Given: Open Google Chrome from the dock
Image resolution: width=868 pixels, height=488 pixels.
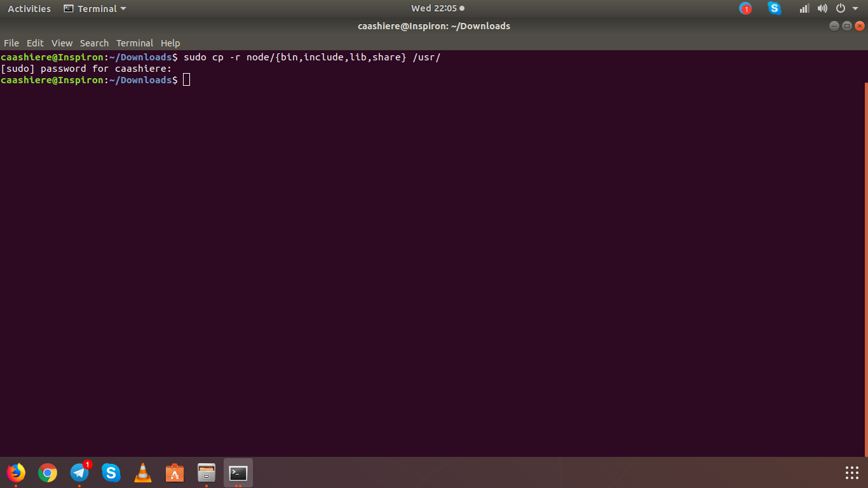Looking at the screenshot, I should tap(48, 473).
